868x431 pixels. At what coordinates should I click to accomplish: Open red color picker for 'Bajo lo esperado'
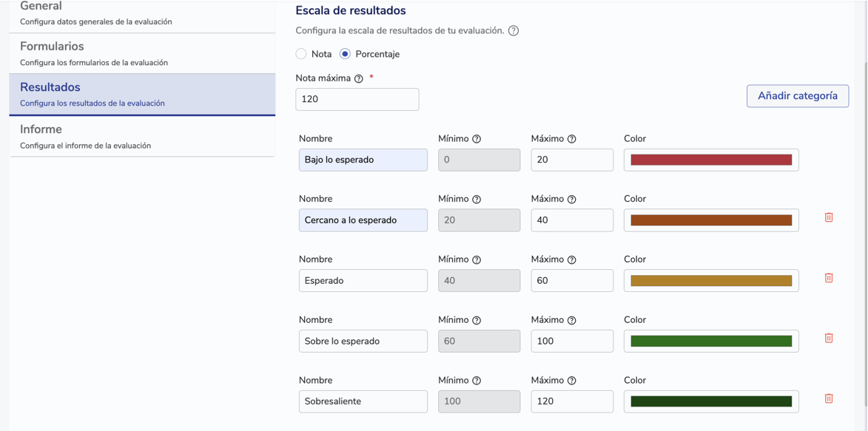click(711, 160)
